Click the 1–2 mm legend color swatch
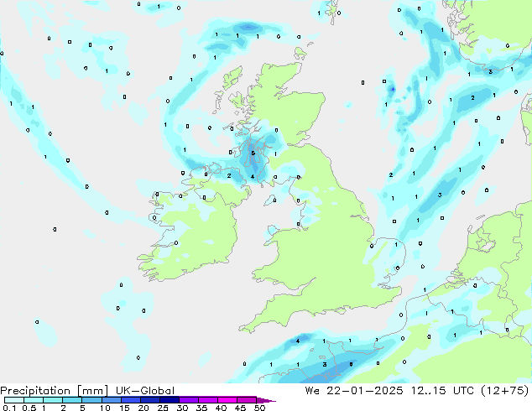Screen dimensions: 532x411 click(53, 400)
